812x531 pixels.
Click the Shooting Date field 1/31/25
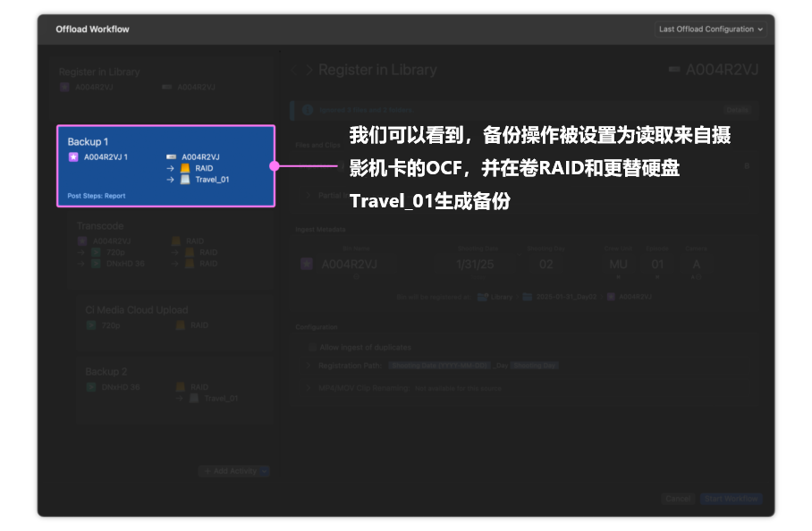tap(475, 265)
